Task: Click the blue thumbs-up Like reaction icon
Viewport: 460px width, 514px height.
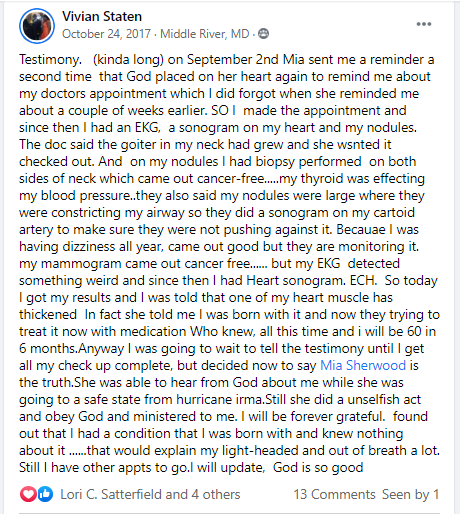Action: [45, 494]
